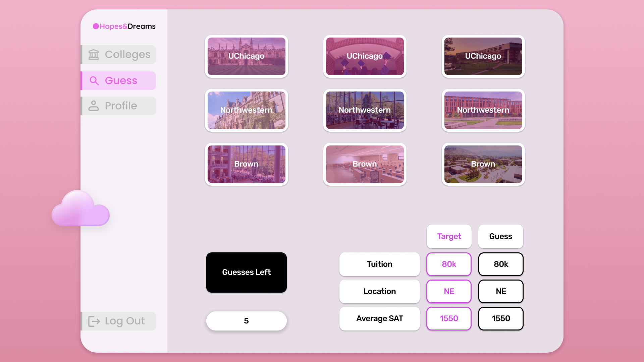The image size is (644, 362).
Task: Click the Colleges building icon
Action: pos(94,55)
